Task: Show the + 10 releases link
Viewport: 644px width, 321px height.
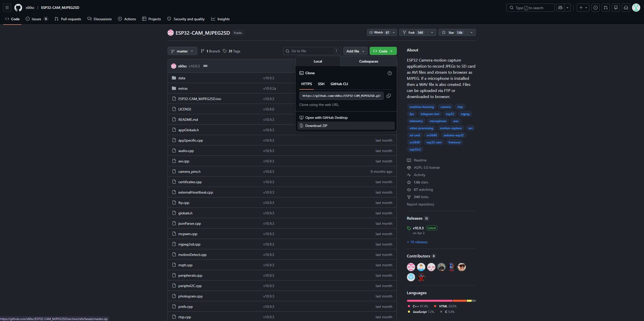Action: (x=417, y=242)
